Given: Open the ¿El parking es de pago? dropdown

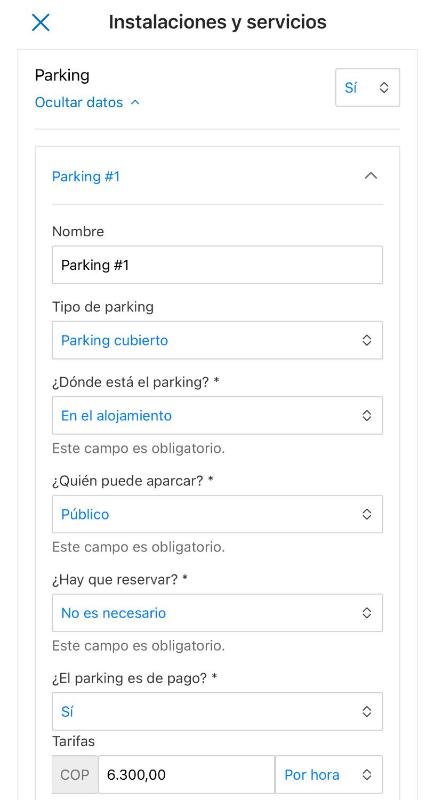Looking at the screenshot, I should click(x=217, y=711).
